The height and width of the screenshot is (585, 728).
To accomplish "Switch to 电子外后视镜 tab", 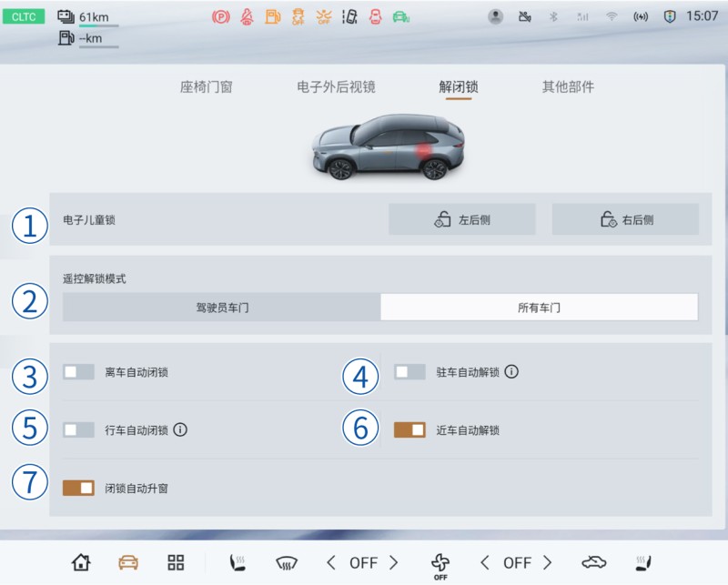I will (336, 86).
